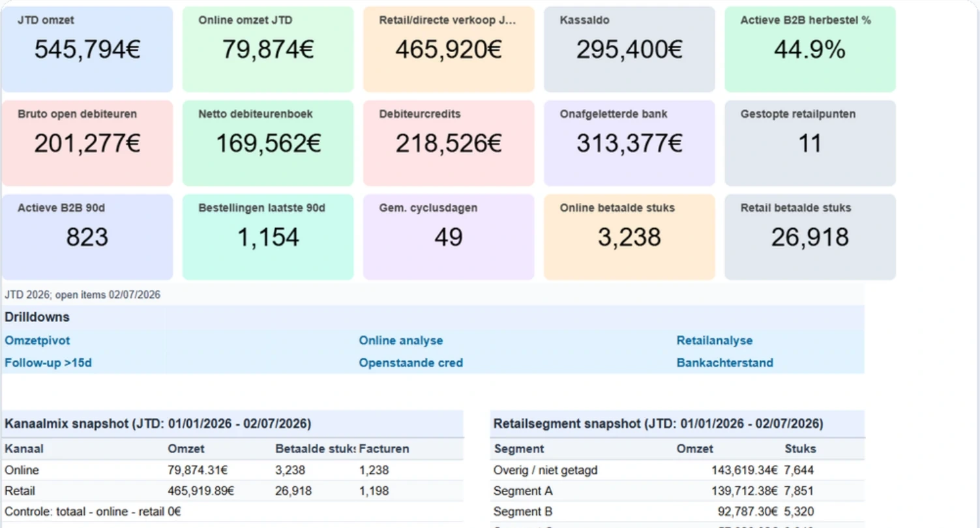The height and width of the screenshot is (528, 980).
Task: Click the Facturen column header
Action: pyautogui.click(x=384, y=448)
